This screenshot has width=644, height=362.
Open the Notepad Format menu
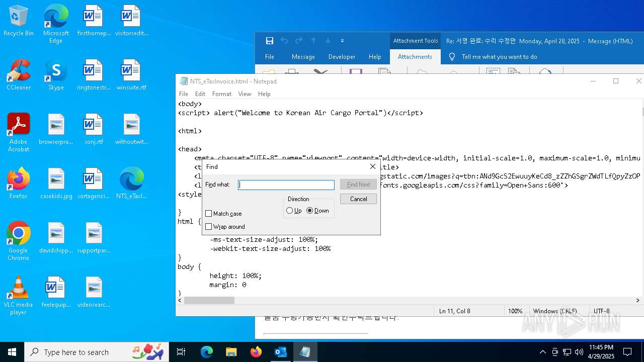point(222,94)
